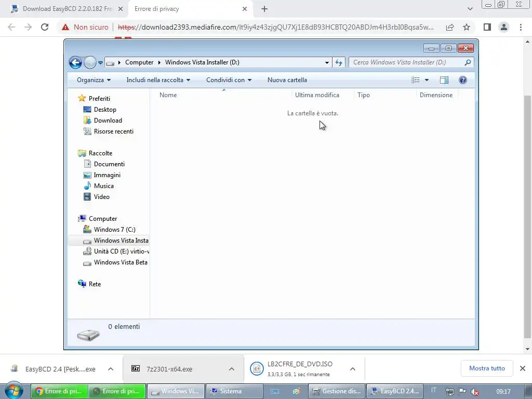Screen dimensions: 532x399
Task: Open Unità CD (E:) virtio drive
Action: (116, 251)
